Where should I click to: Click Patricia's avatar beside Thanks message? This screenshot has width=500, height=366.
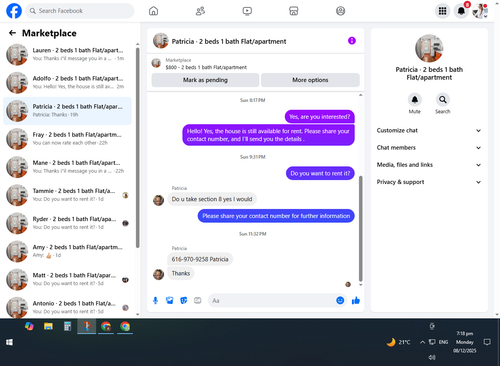pos(158,274)
